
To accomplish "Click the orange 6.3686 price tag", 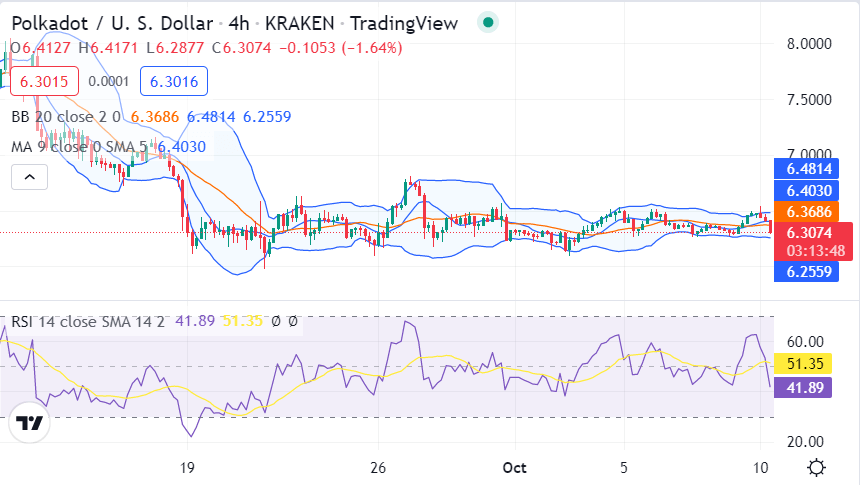I will point(806,211).
